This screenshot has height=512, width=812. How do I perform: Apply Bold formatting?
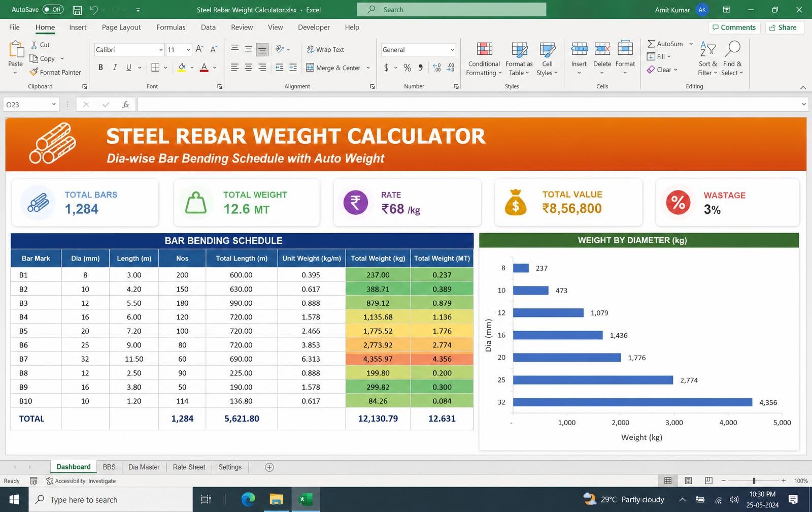[100, 67]
